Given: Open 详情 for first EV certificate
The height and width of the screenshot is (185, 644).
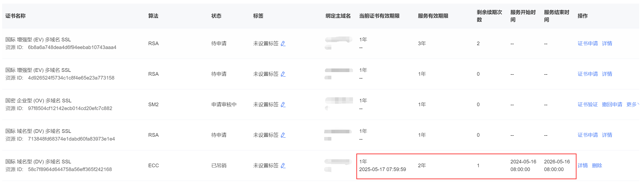Looking at the screenshot, I should tap(607, 43).
